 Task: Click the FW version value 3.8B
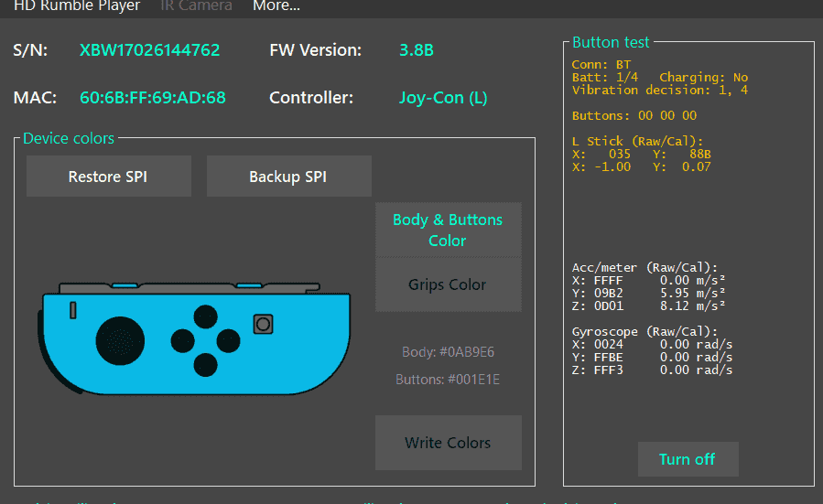417,50
